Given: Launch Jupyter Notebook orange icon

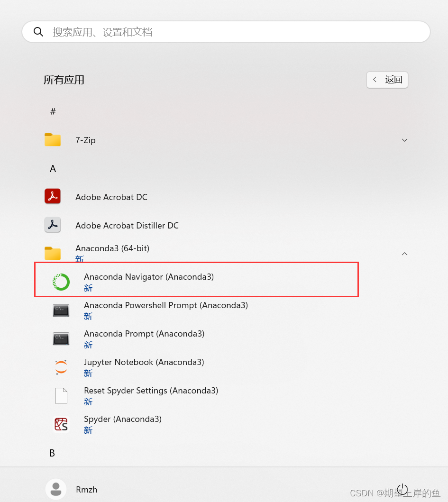Looking at the screenshot, I should click(61, 367).
